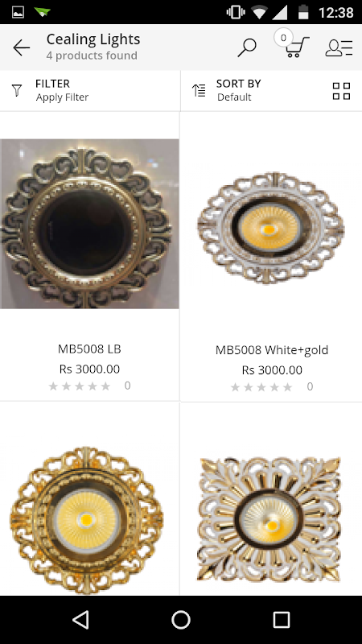The height and width of the screenshot is (644, 362).
Task: Expand the Sort By Default selector
Action: click(x=238, y=90)
